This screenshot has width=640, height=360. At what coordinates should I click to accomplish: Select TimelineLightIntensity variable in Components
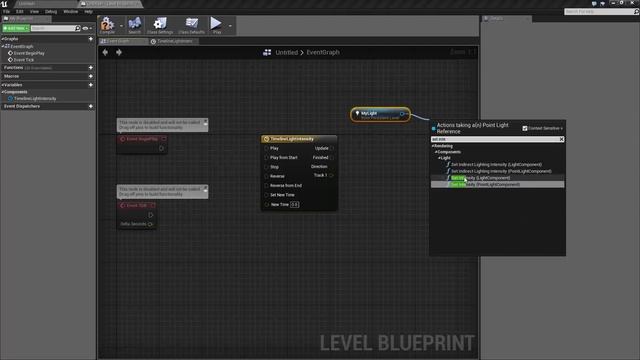pyautogui.click(x=35, y=98)
